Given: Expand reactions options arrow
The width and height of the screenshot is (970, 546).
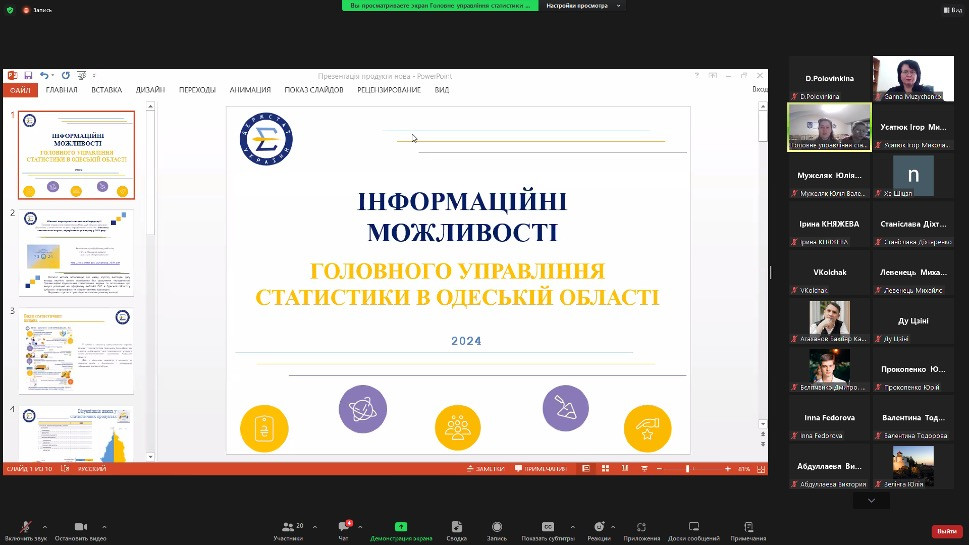Looking at the screenshot, I should tap(613, 527).
